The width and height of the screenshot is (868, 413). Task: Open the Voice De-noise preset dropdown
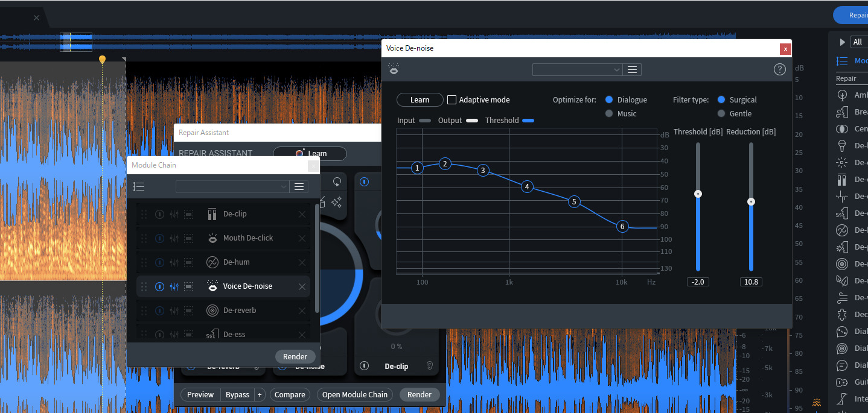(x=577, y=69)
